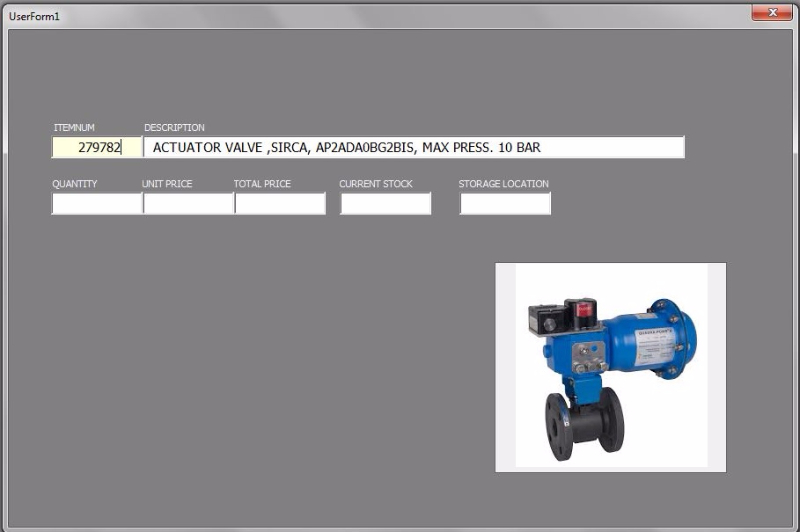Click the empty gray form background
Image resolution: width=800 pixels, height=532 pixels.
click(250, 380)
